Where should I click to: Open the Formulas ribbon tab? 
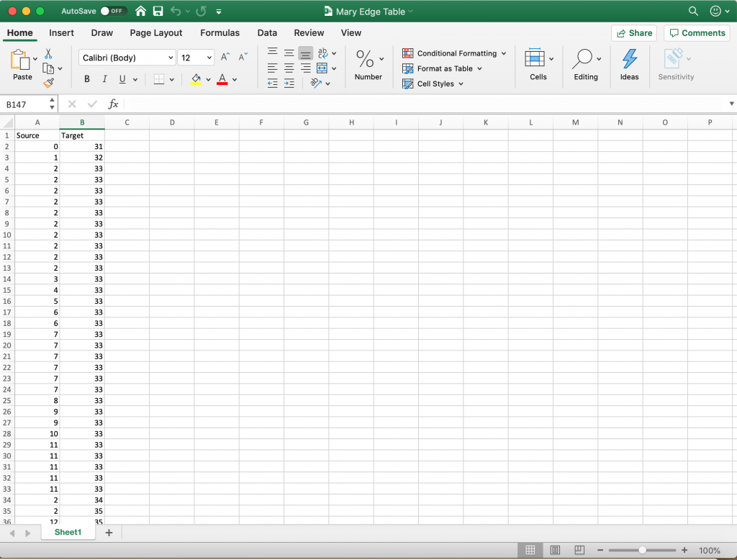click(x=220, y=33)
